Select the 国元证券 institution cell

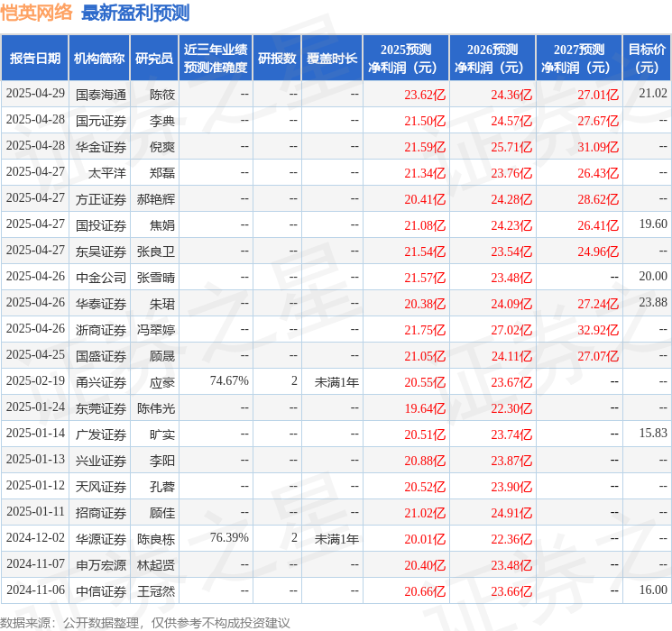pos(101,121)
